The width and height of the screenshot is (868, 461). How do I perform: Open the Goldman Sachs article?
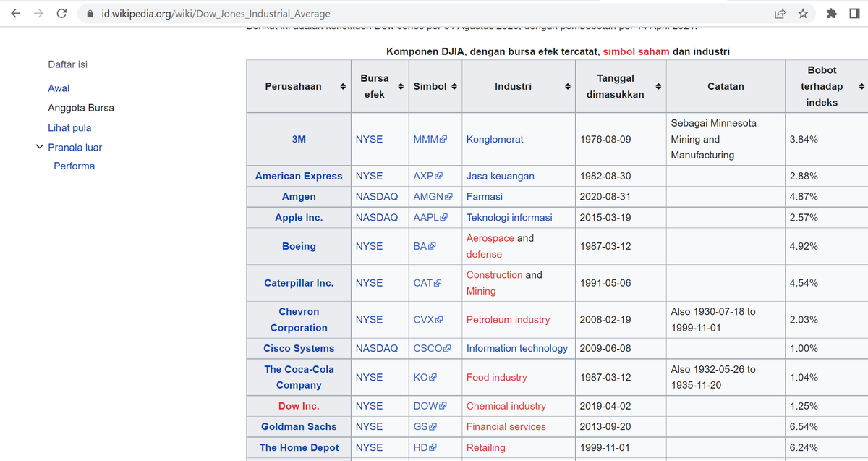click(x=299, y=427)
